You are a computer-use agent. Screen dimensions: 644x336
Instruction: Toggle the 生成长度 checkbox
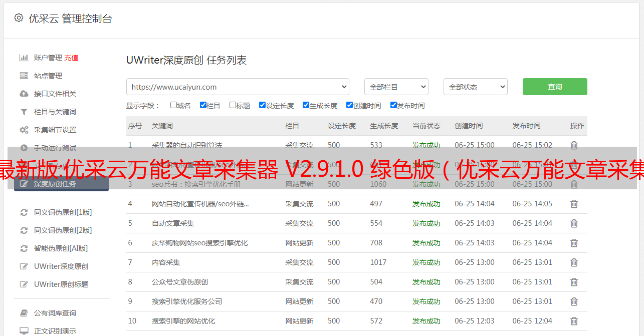click(x=306, y=105)
